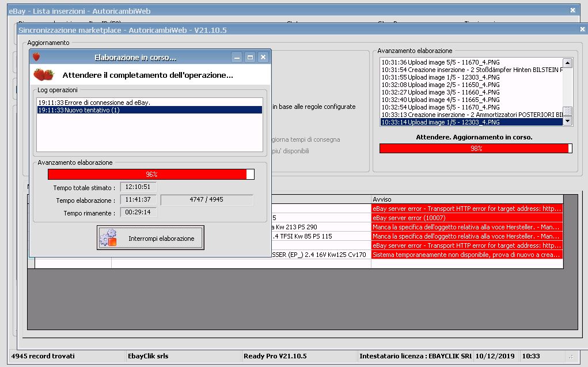Click status bar date 10/12/2019

coord(495,356)
